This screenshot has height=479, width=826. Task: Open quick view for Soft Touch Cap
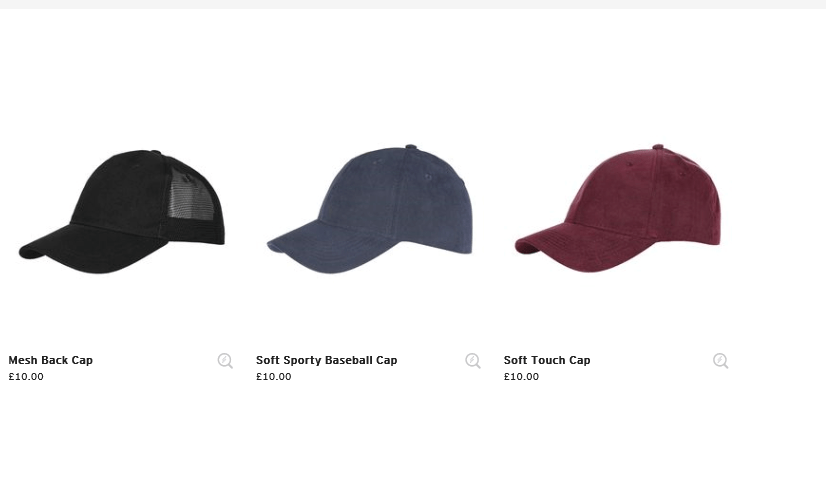721,360
